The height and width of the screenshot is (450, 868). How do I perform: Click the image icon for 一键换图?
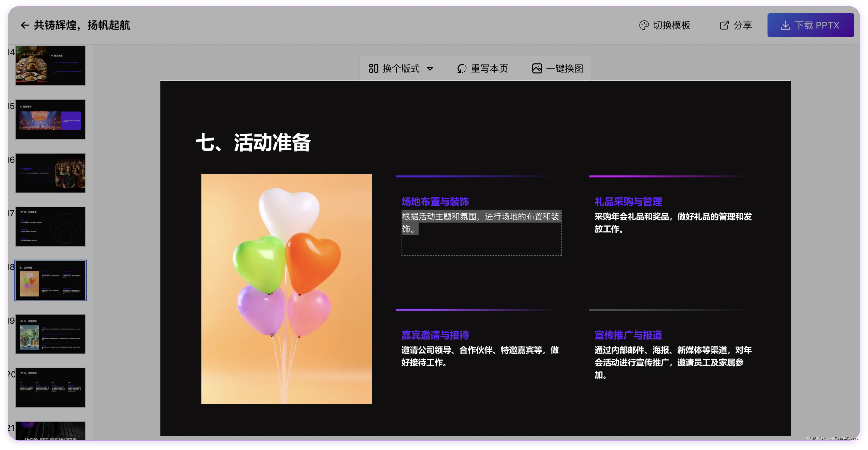click(x=537, y=68)
